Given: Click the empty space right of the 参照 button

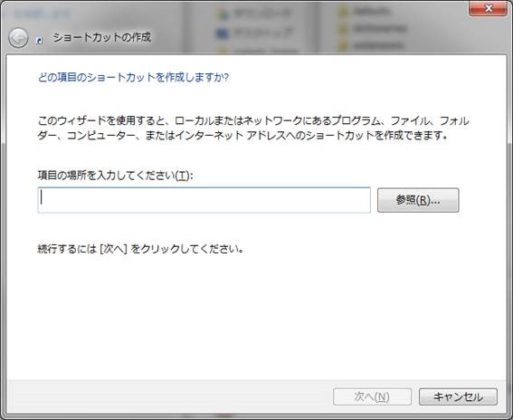Looking at the screenshot, I should point(482,200).
